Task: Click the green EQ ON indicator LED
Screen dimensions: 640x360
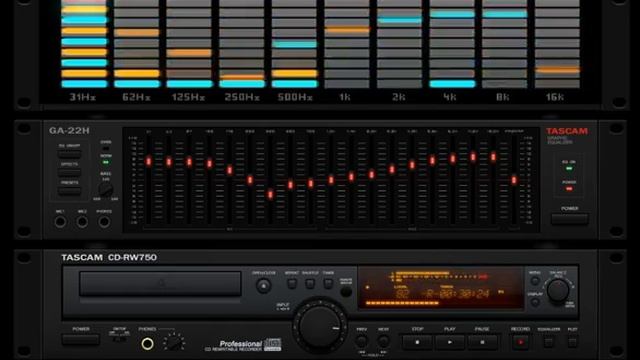Action: tap(569, 168)
